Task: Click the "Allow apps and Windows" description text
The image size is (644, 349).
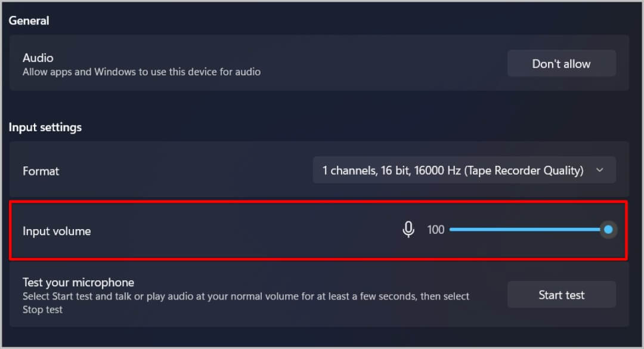Action: [141, 72]
